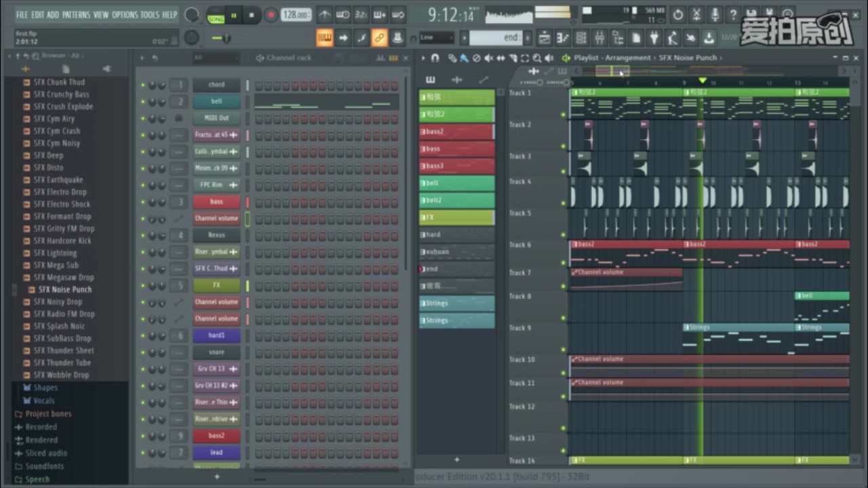Viewport: 868px width, 488px height.
Task: Select the Slip tool in Playlist toolbar
Action: tap(500, 58)
